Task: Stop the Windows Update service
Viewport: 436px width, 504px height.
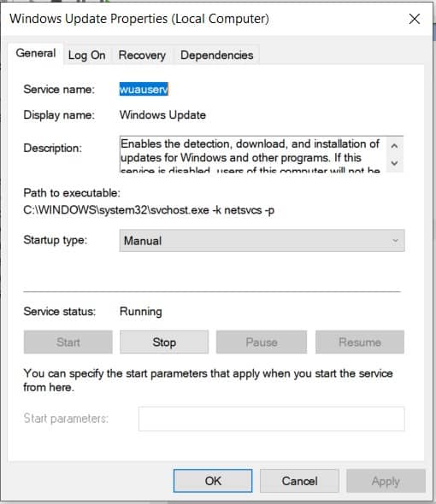Action: [x=164, y=342]
